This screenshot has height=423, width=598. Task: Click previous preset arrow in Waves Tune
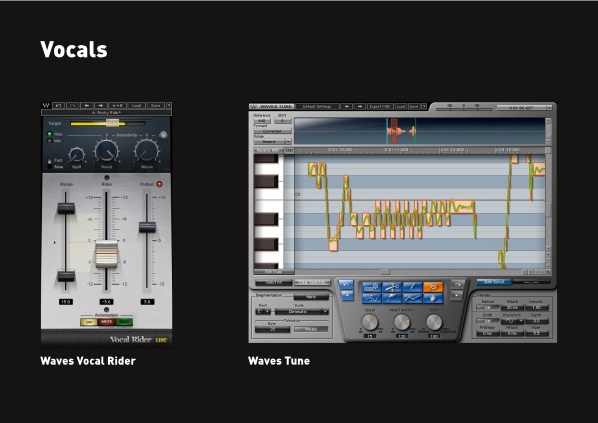(346, 106)
